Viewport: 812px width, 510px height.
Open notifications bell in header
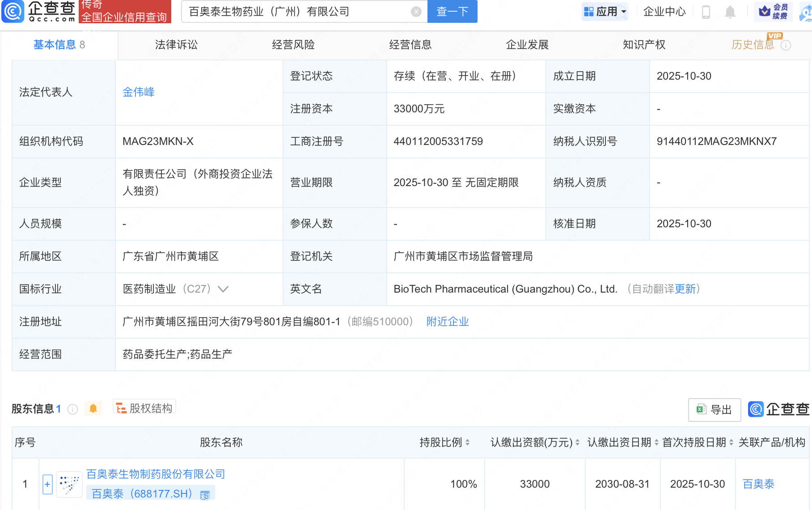[730, 12]
